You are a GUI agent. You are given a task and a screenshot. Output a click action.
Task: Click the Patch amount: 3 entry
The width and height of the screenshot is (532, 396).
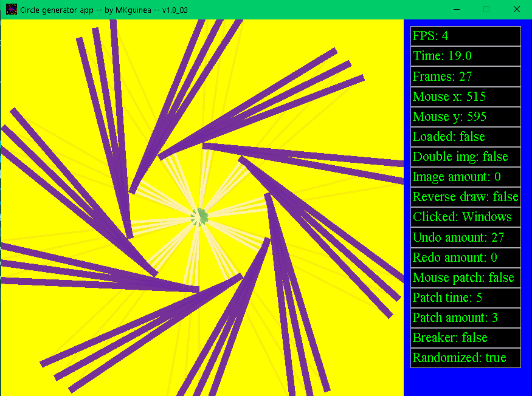tap(466, 318)
